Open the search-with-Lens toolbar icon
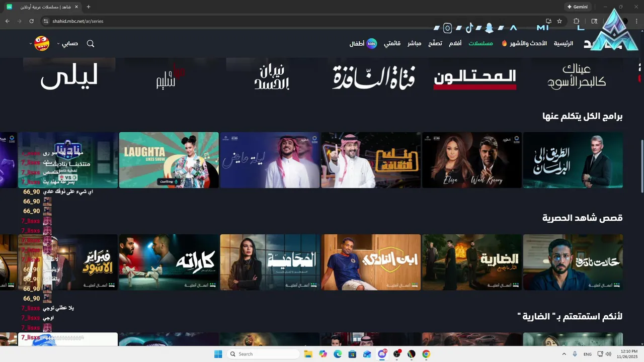Viewport: 644px width, 362px height. coord(594,21)
